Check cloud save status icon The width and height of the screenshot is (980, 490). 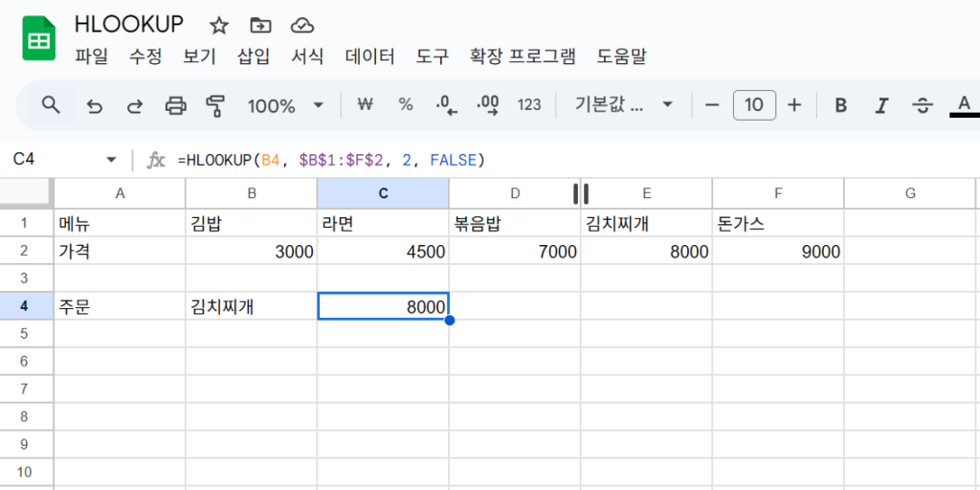[x=302, y=26]
